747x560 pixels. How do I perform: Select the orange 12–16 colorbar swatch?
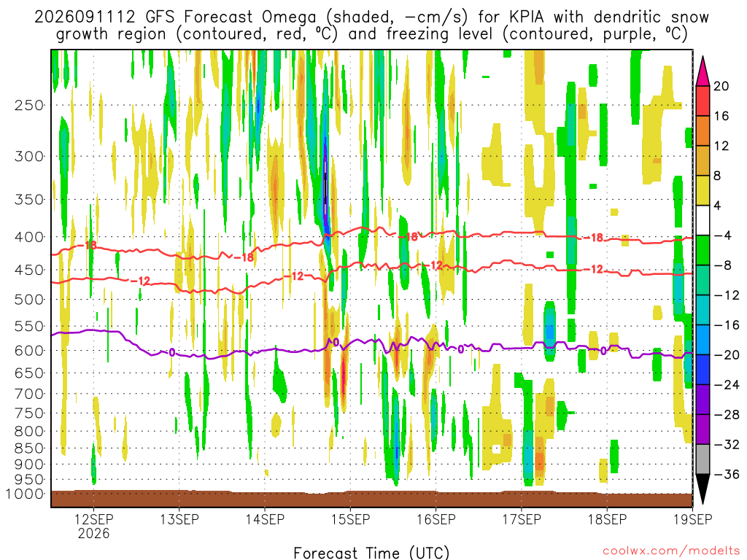(x=703, y=131)
